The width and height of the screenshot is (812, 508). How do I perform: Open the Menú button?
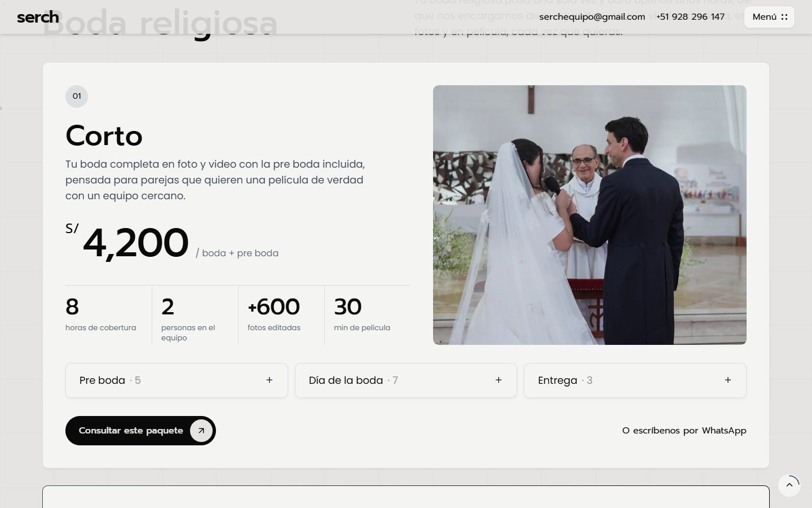(x=770, y=17)
